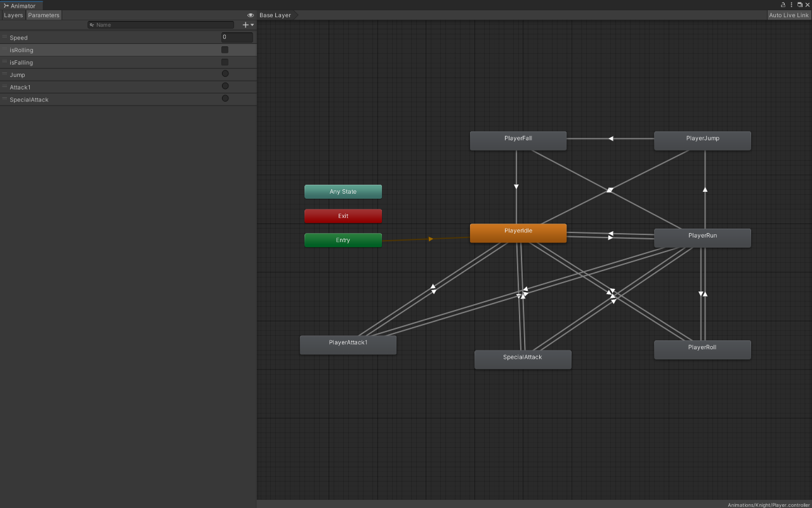Click the drag handle beside Speed parameter

coord(4,37)
